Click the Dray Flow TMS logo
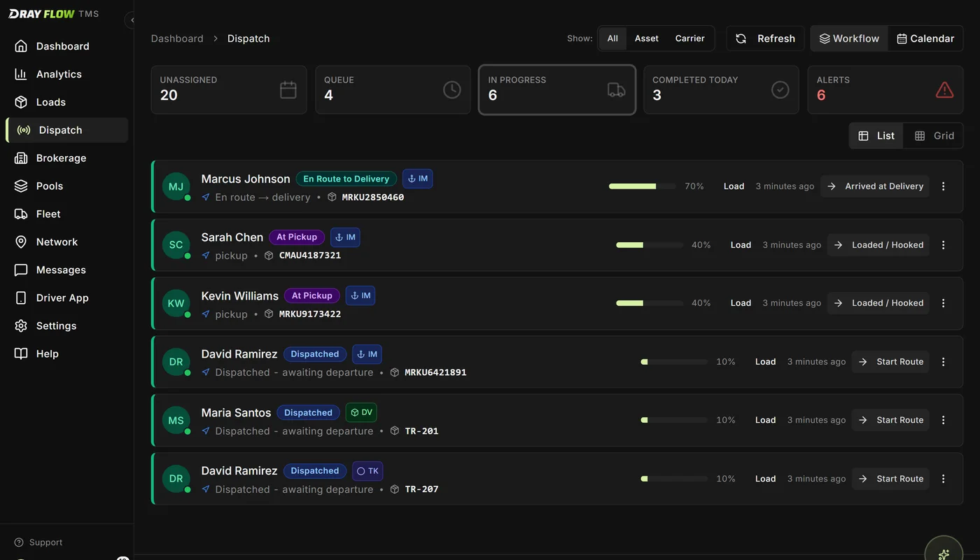The image size is (980, 560). pos(54,14)
